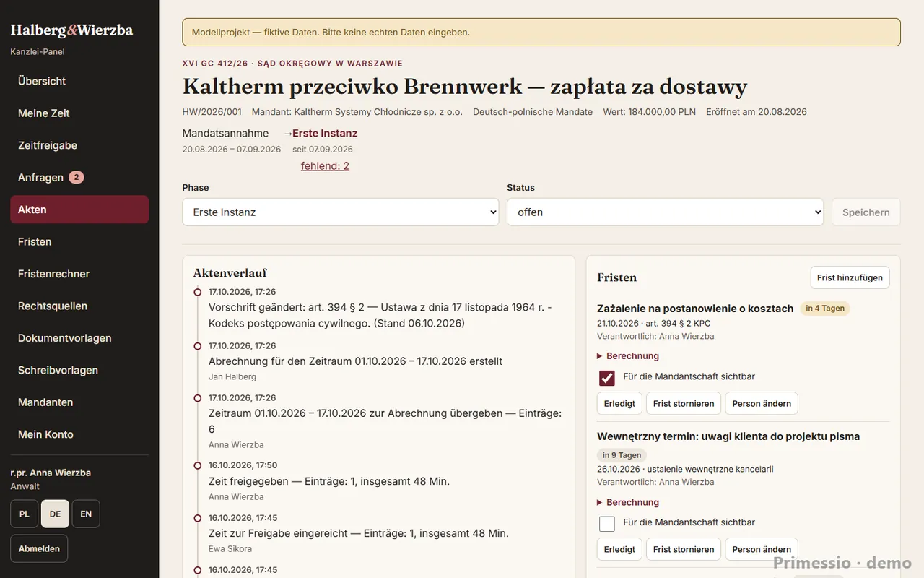Open Mein Konto

[x=79, y=434]
